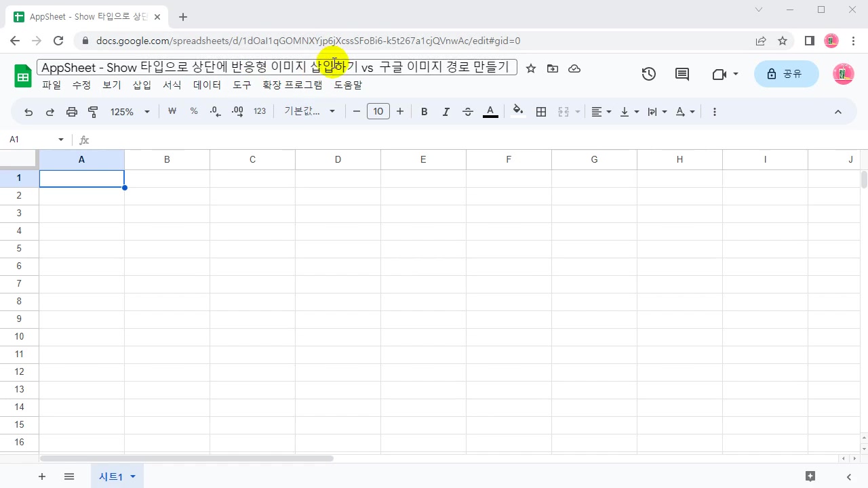
Task: Open the 125% zoom dropdown
Action: [130, 112]
